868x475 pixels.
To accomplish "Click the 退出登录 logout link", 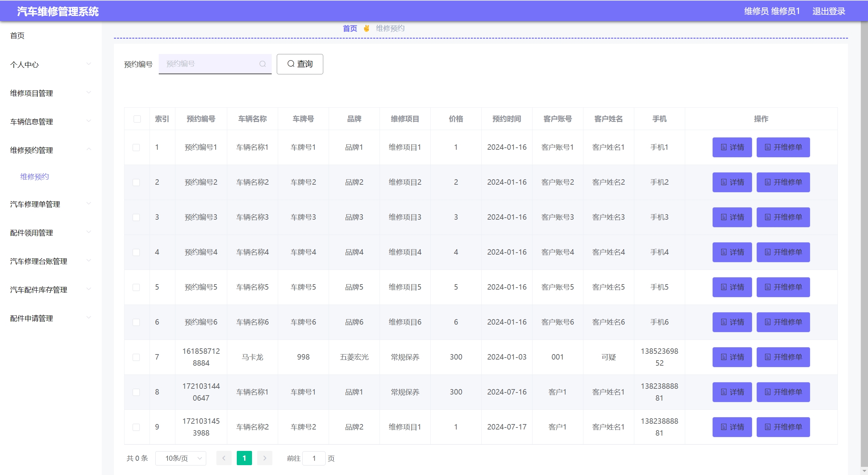I will [x=828, y=11].
